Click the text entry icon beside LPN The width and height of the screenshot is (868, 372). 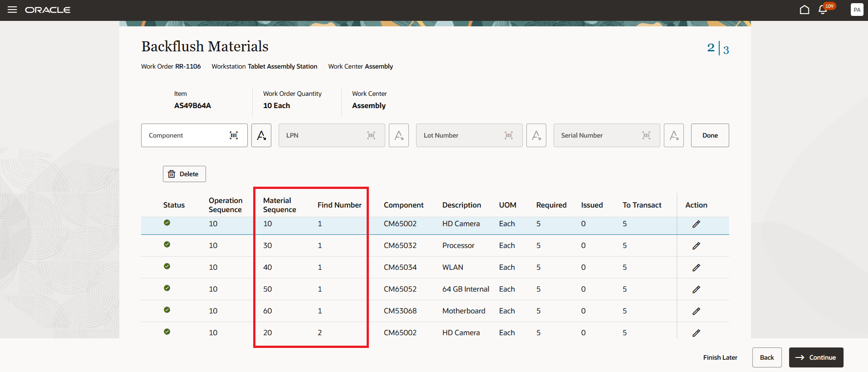[399, 135]
